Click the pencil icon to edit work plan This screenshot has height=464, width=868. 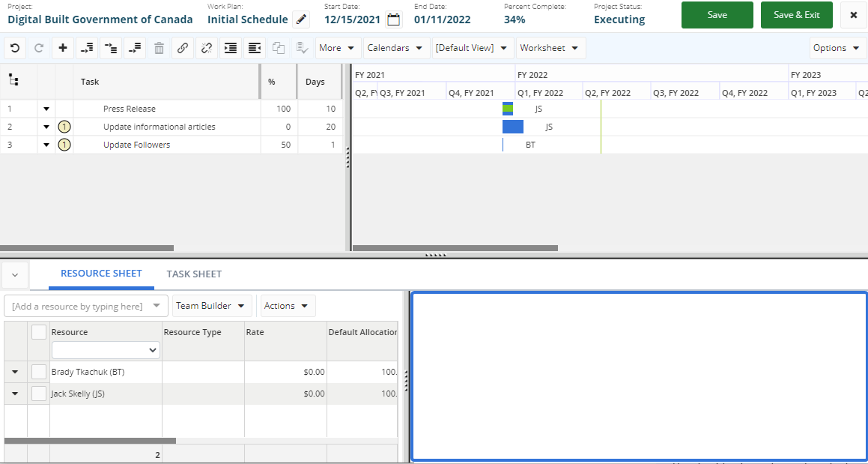point(301,20)
